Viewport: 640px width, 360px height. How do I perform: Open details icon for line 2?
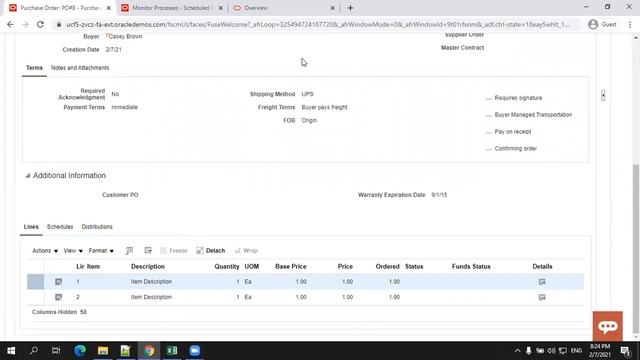point(542,297)
